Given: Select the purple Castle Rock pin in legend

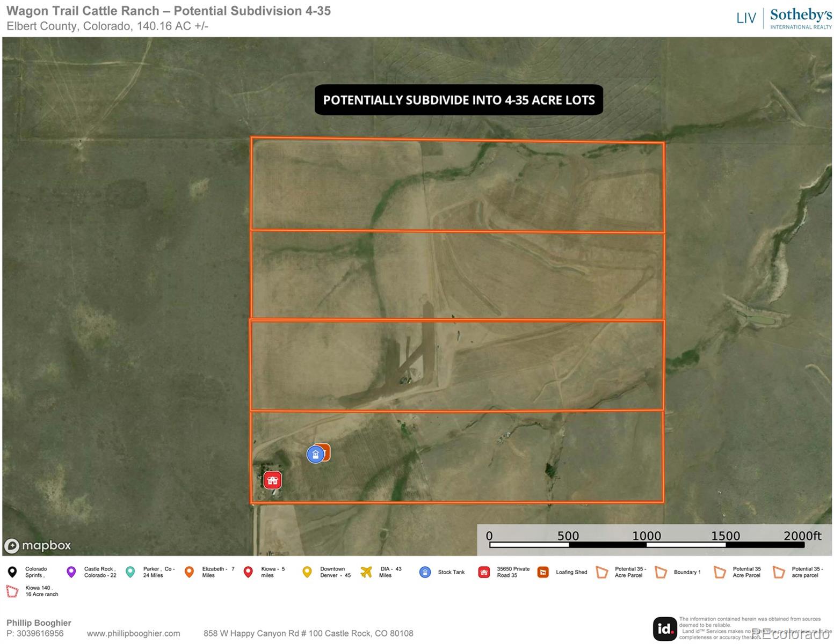Looking at the screenshot, I should click(x=71, y=572).
